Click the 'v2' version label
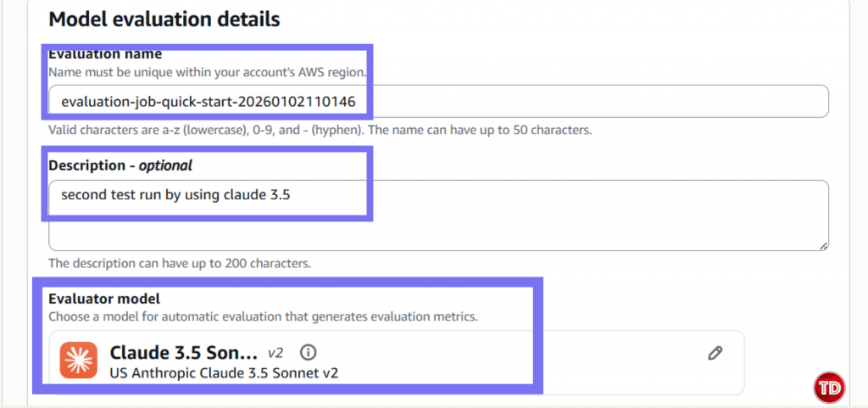 [x=275, y=352]
